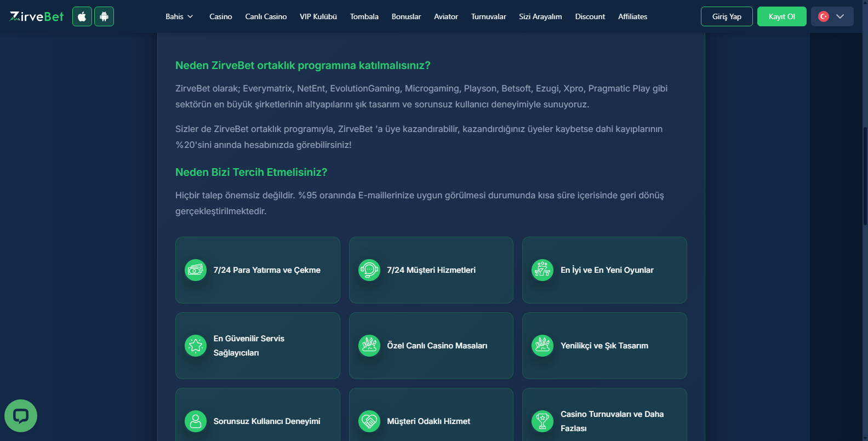Click the Özel Canlı Casino Masaları label
The width and height of the screenshot is (868, 441).
(x=437, y=346)
